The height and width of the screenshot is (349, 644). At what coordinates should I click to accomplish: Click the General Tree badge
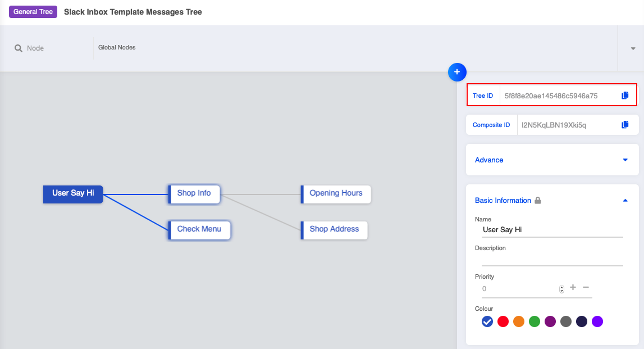pos(33,11)
